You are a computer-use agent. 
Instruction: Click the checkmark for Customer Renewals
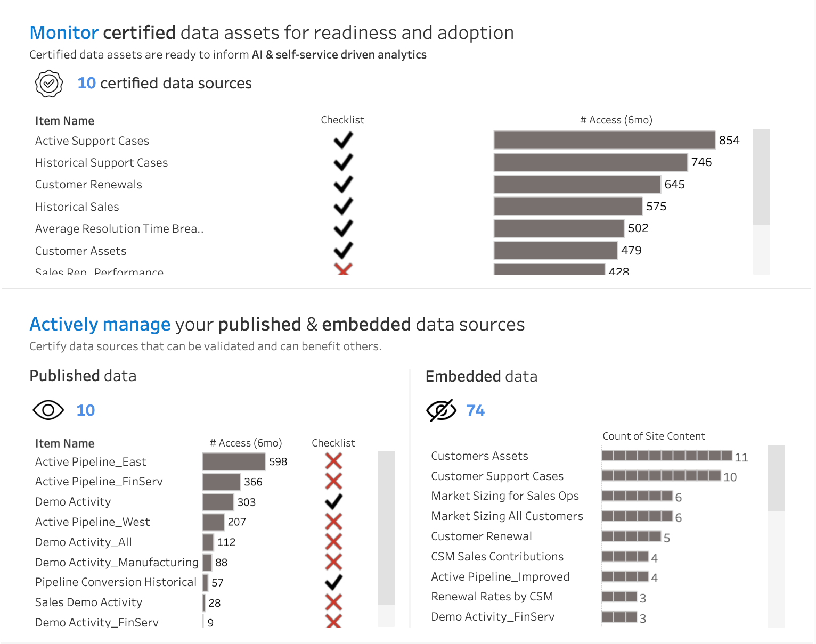point(344,185)
